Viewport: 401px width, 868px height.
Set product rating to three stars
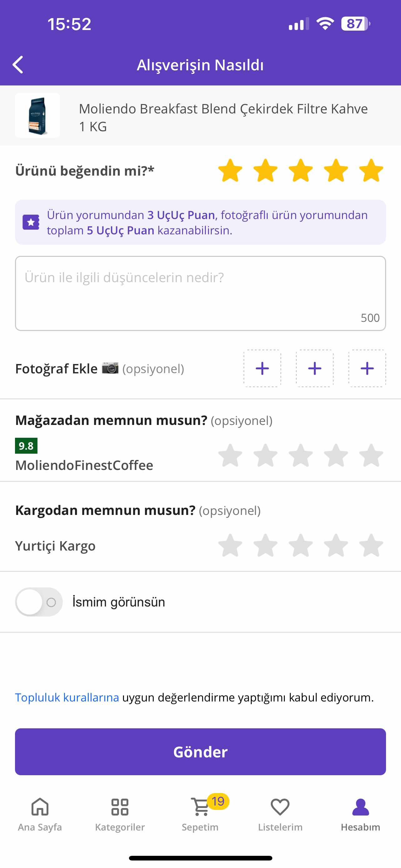(301, 171)
